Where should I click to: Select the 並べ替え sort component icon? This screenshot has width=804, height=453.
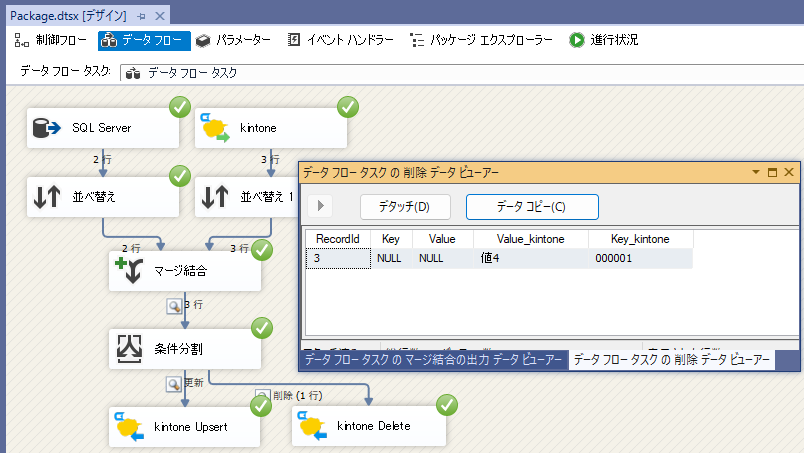point(47,197)
